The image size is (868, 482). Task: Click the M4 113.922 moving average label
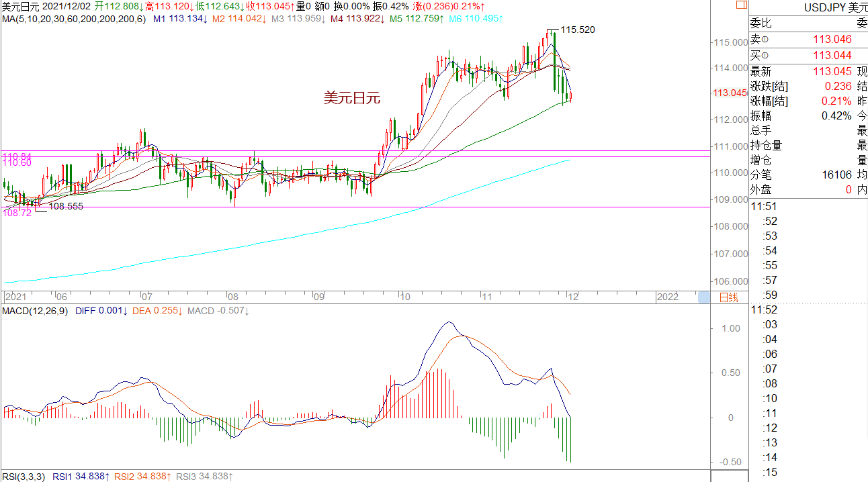pos(357,18)
